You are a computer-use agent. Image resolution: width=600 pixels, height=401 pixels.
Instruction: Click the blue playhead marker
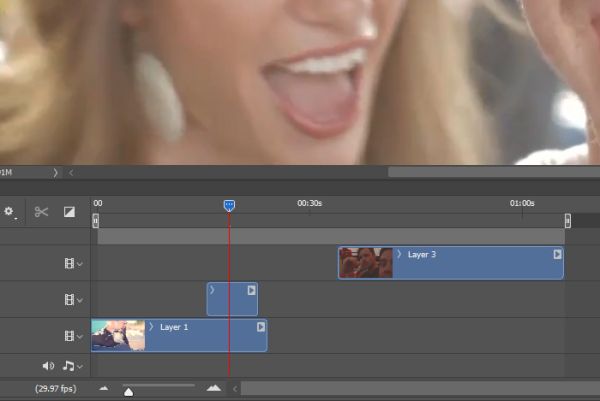229,205
